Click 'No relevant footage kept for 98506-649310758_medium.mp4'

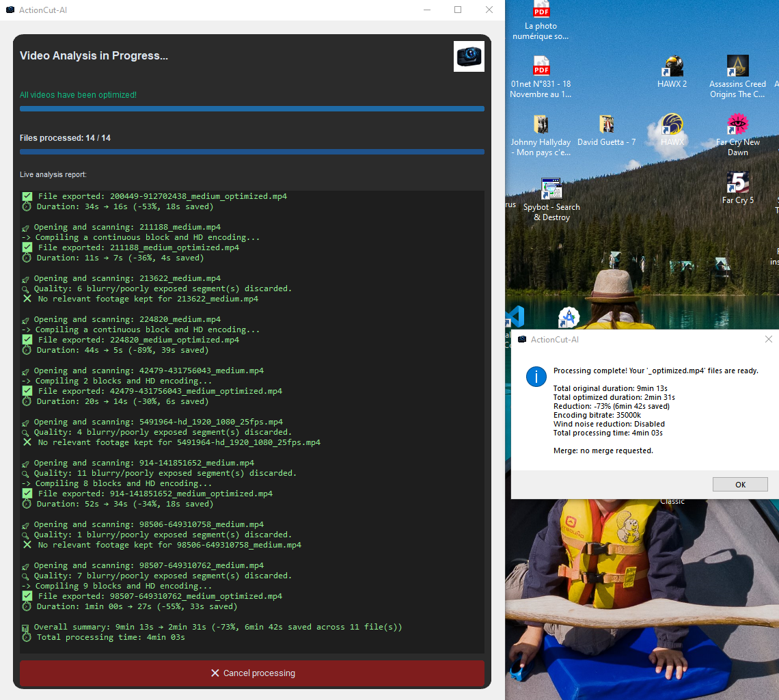tap(161, 545)
